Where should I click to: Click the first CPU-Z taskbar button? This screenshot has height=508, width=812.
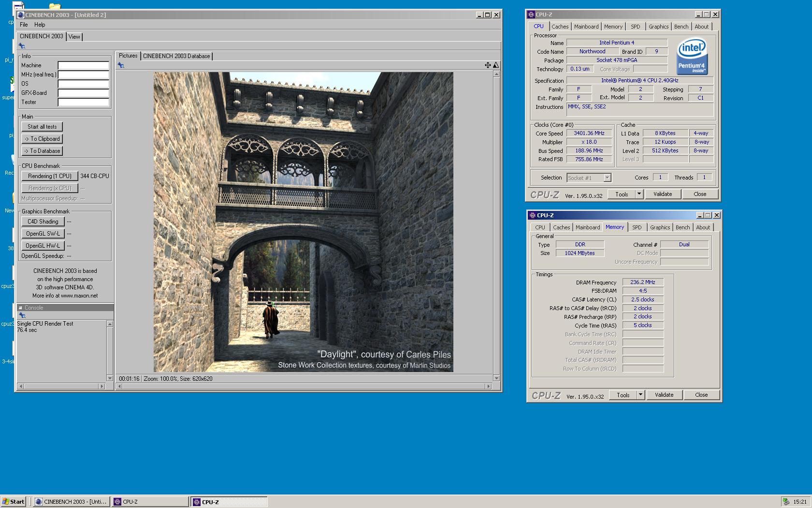(150, 502)
